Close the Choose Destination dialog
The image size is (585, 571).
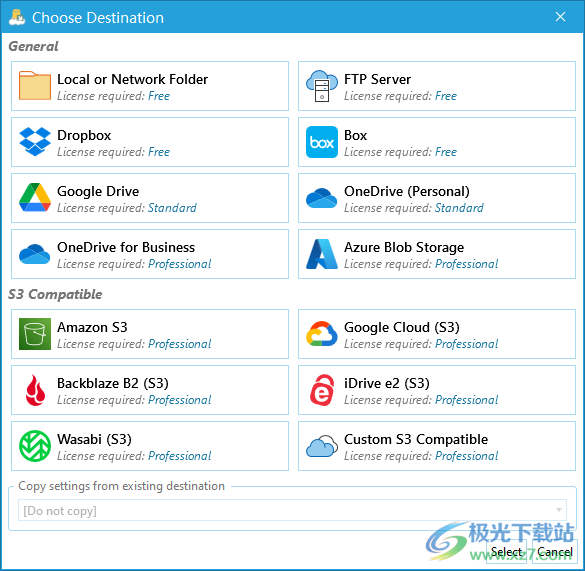[x=560, y=17]
